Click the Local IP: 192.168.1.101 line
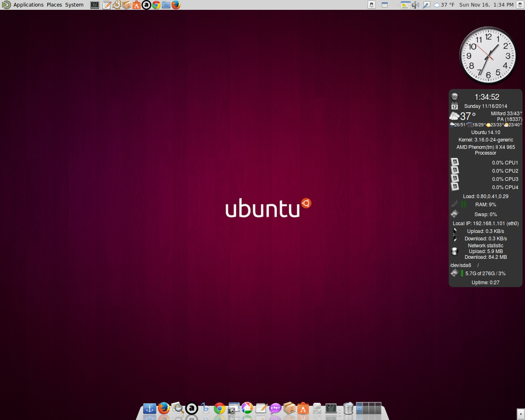This screenshot has width=525, height=420. 486,224
